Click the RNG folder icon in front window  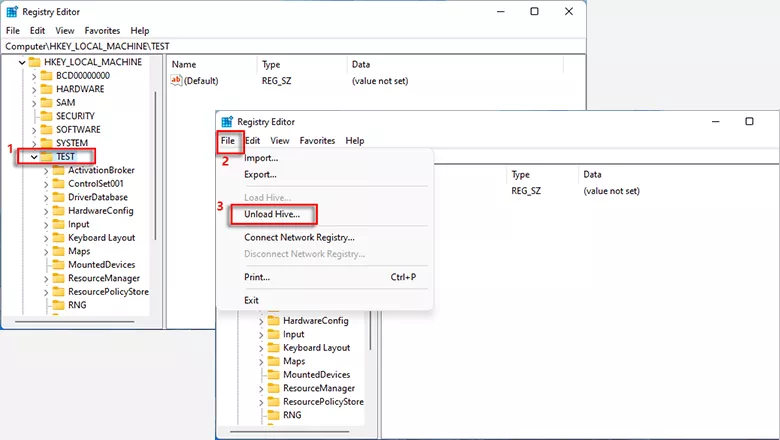point(274,415)
